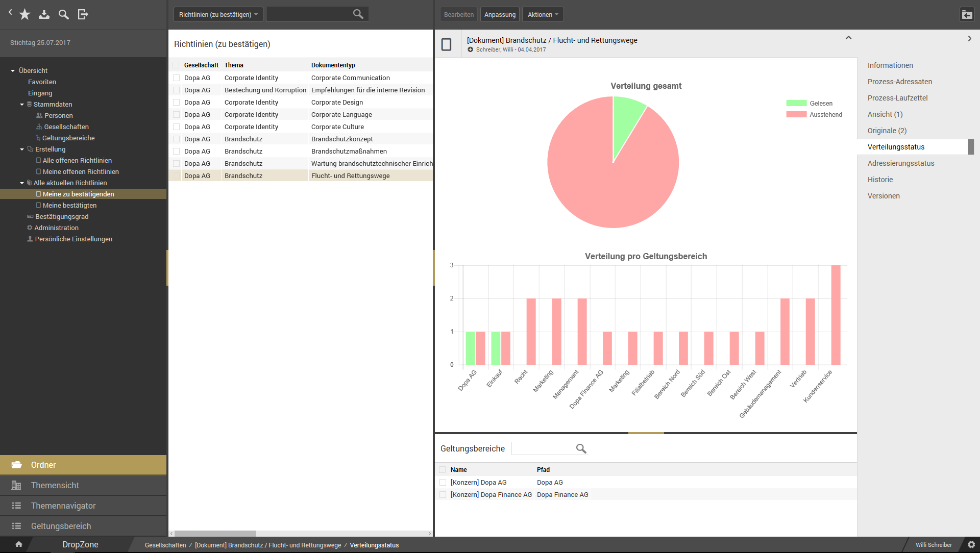Open search with left toolbar magnifier
Image resolution: width=980 pixels, height=553 pixels.
coord(64,14)
